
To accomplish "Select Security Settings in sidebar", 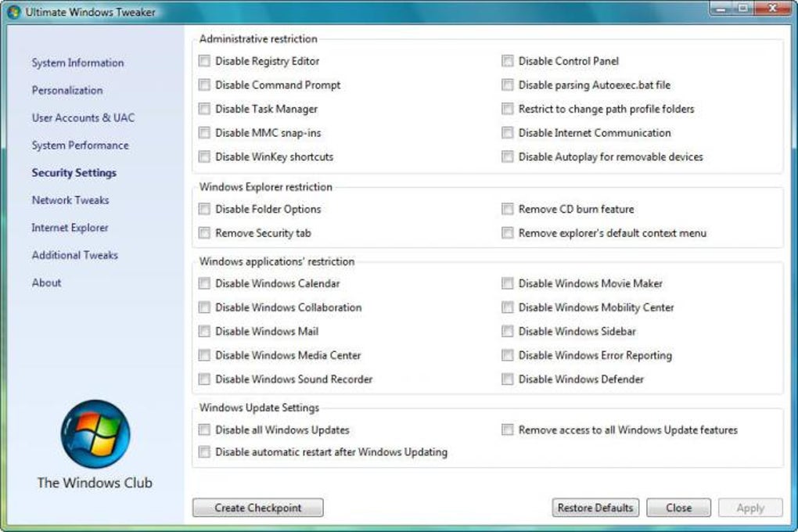I will pos(74,173).
